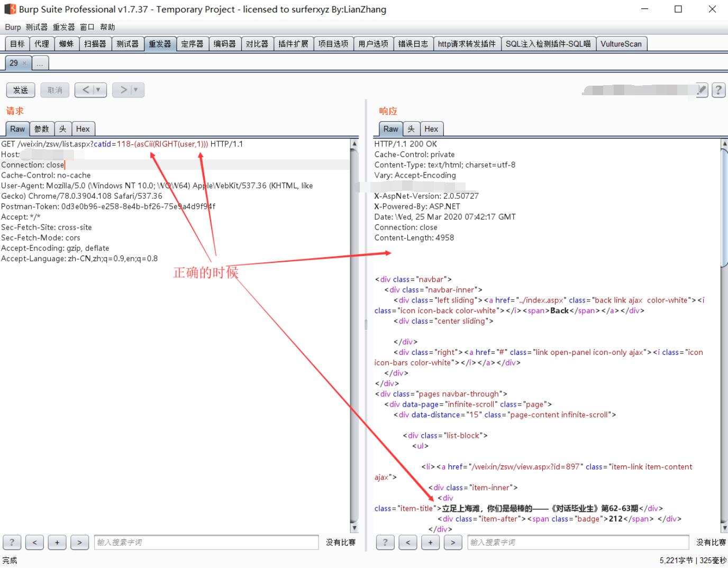The height and width of the screenshot is (568, 728).
Task: Click the '...' new repeater tab
Action: (x=40, y=63)
